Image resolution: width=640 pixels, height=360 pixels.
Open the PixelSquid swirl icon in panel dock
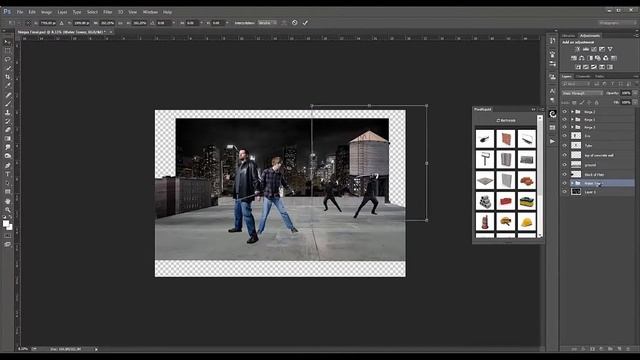point(552,114)
